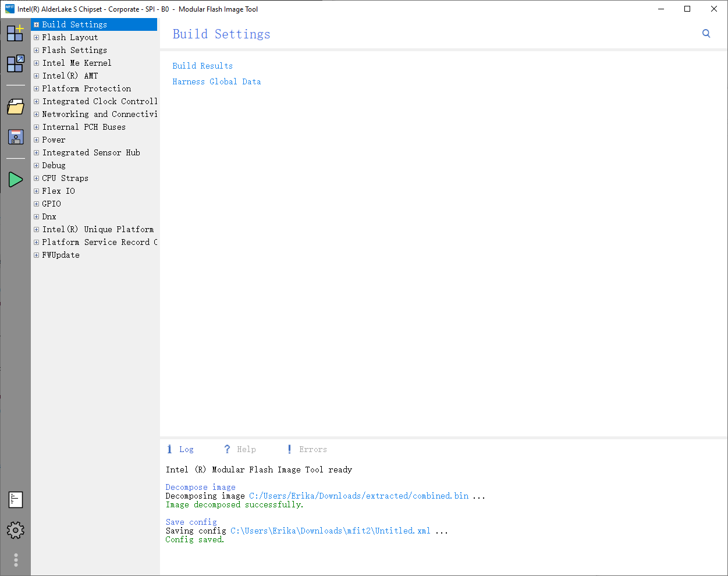
Task: Select Platform Protection in the tree
Action: pyautogui.click(x=86, y=88)
